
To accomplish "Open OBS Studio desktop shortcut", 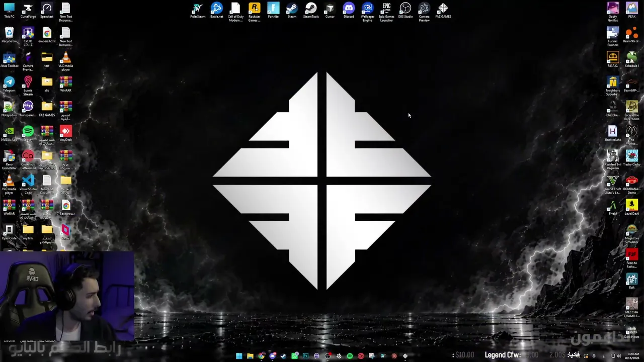I will tap(405, 11).
